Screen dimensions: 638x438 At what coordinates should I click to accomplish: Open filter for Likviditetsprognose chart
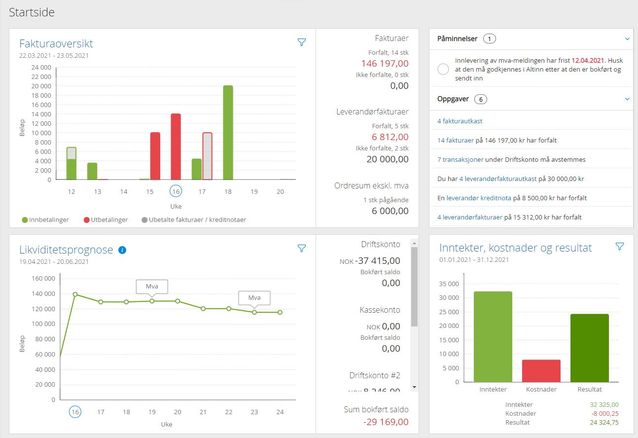click(302, 248)
